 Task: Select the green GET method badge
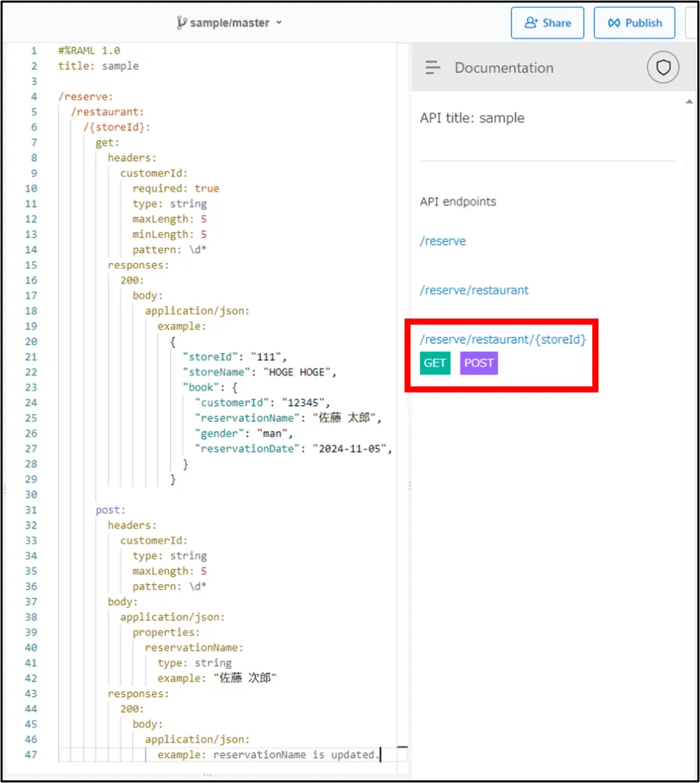pos(435,363)
